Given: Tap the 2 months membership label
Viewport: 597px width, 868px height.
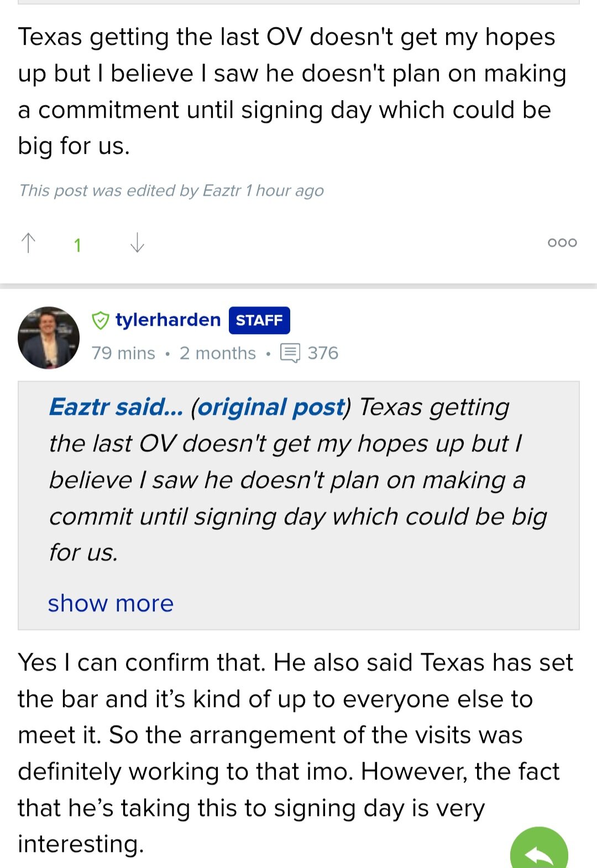Looking at the screenshot, I should tap(218, 353).
